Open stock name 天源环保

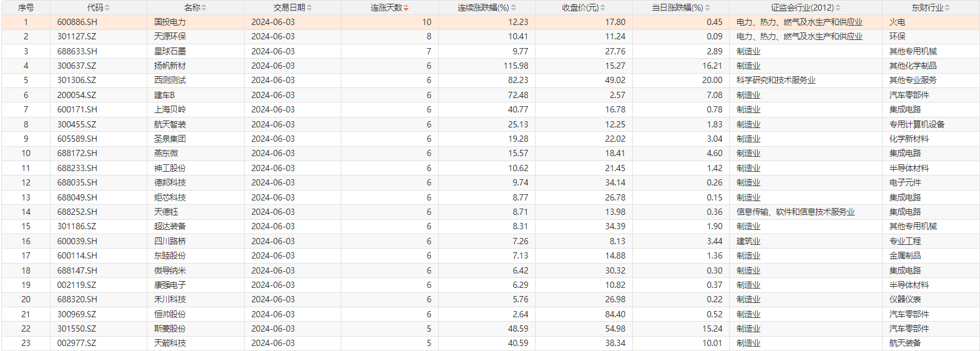[170, 36]
